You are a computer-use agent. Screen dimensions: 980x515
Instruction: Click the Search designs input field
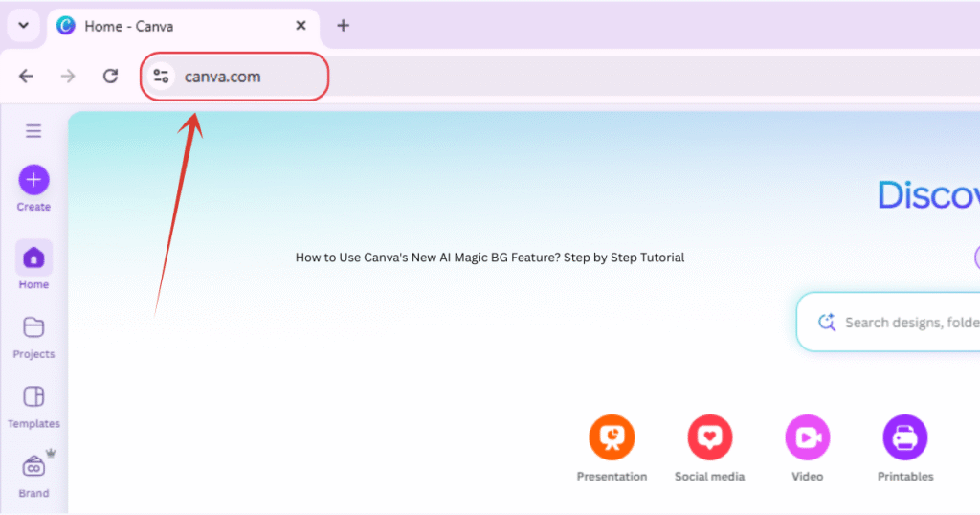tap(909, 323)
